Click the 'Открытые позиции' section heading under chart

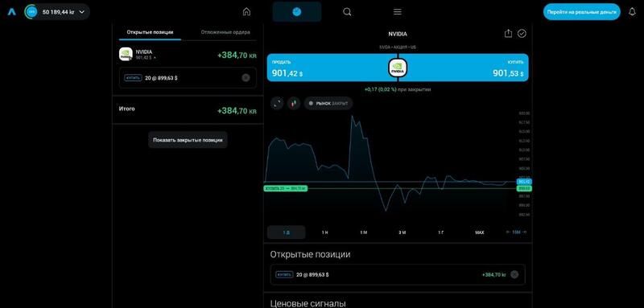[310, 254]
